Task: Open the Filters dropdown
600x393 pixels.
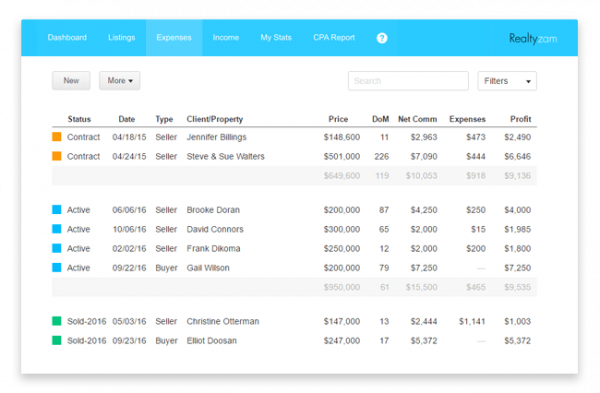Action: (507, 81)
